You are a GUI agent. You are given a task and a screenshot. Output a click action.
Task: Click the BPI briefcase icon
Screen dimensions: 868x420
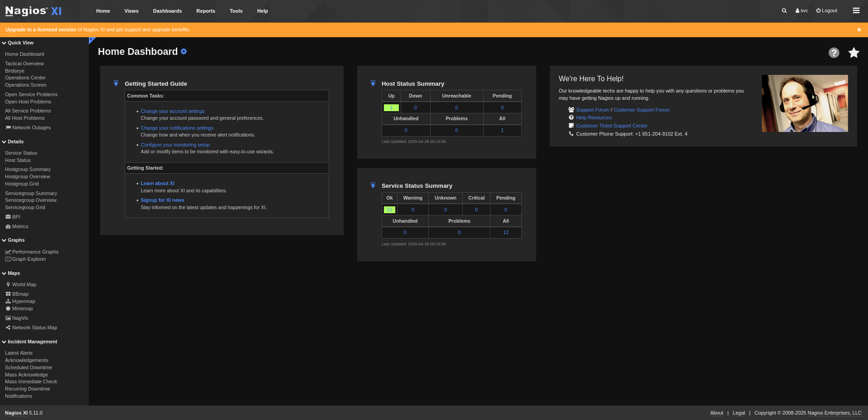pos(8,217)
